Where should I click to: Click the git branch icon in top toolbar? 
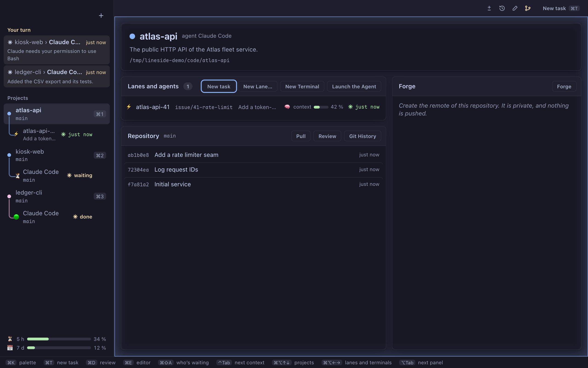(528, 8)
